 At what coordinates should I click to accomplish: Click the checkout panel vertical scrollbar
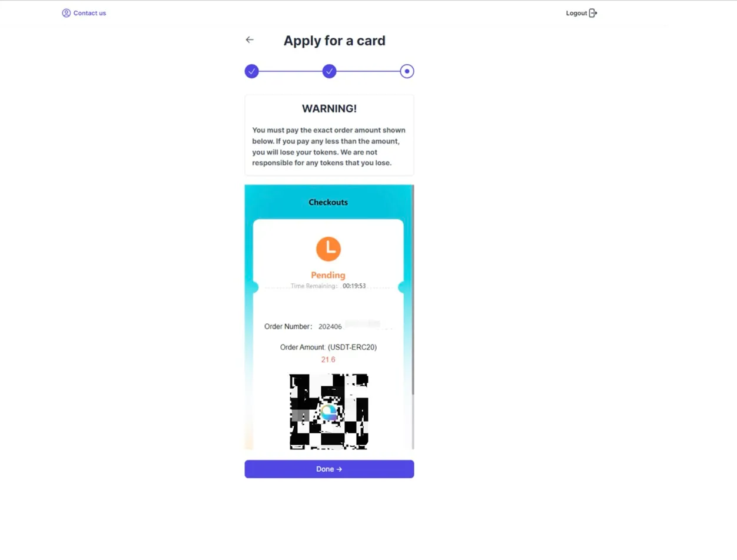pyautogui.click(x=413, y=290)
